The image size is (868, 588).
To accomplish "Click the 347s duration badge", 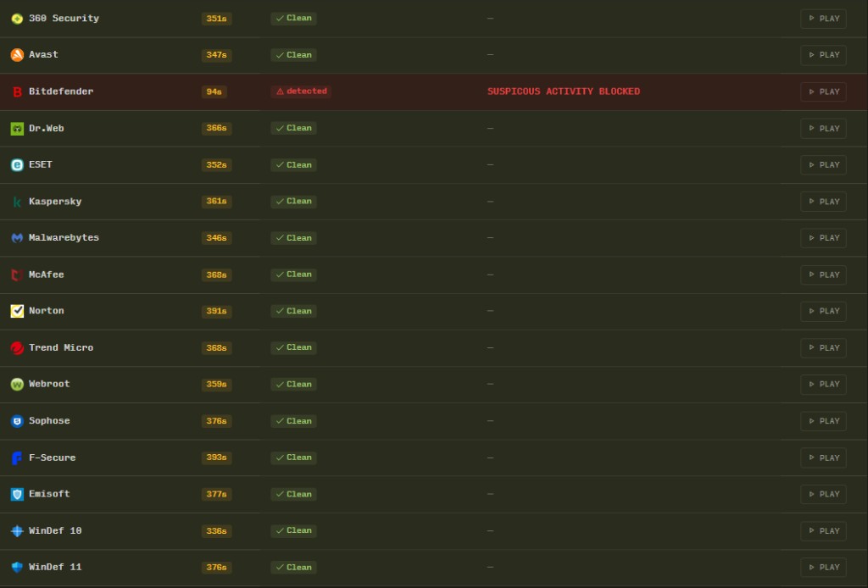I will click(x=216, y=55).
